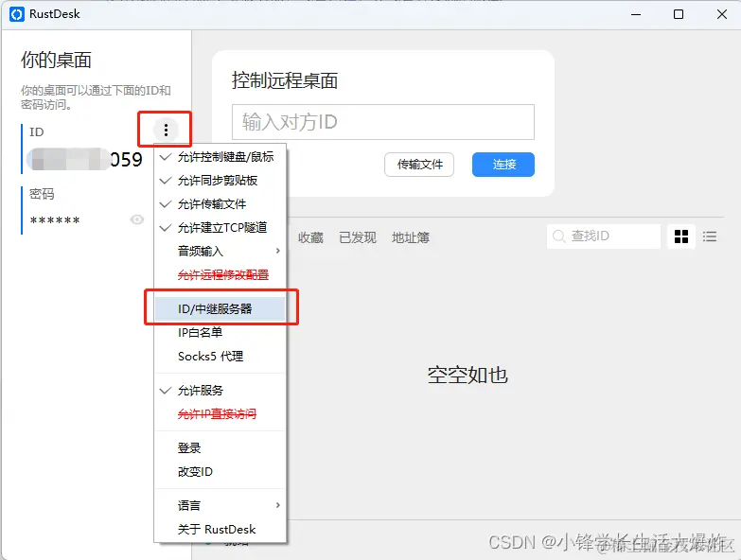
Task: Switch to the 地址簿 address book tab
Action: click(411, 237)
